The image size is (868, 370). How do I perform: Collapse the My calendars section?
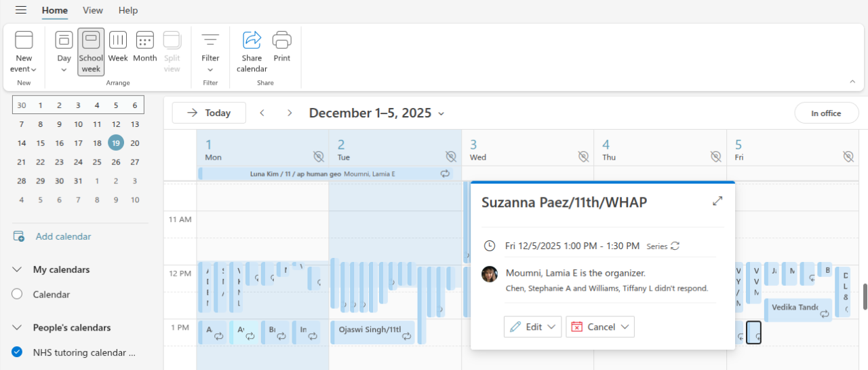tap(17, 270)
